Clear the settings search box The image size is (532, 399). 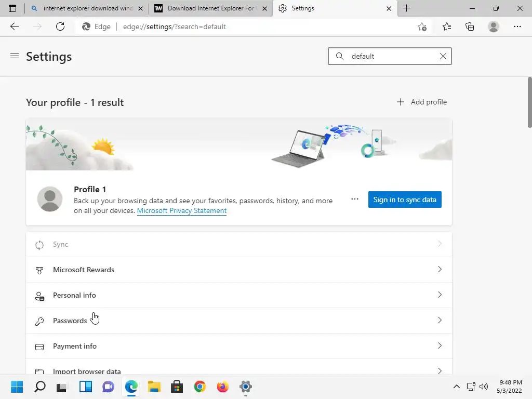pos(443,56)
